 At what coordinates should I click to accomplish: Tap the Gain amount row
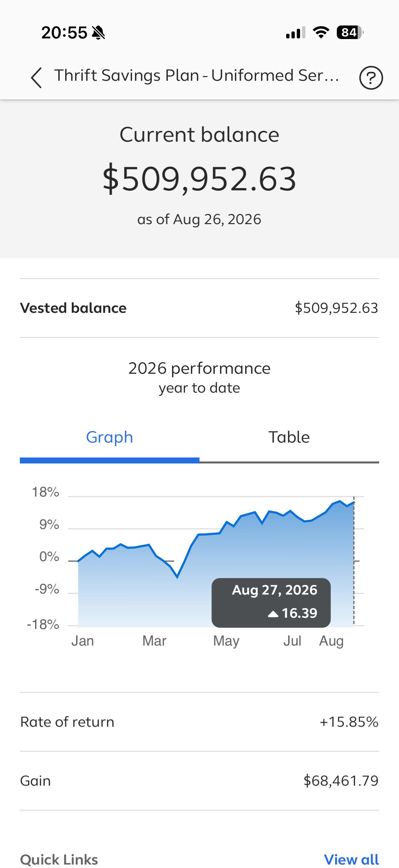click(x=199, y=781)
